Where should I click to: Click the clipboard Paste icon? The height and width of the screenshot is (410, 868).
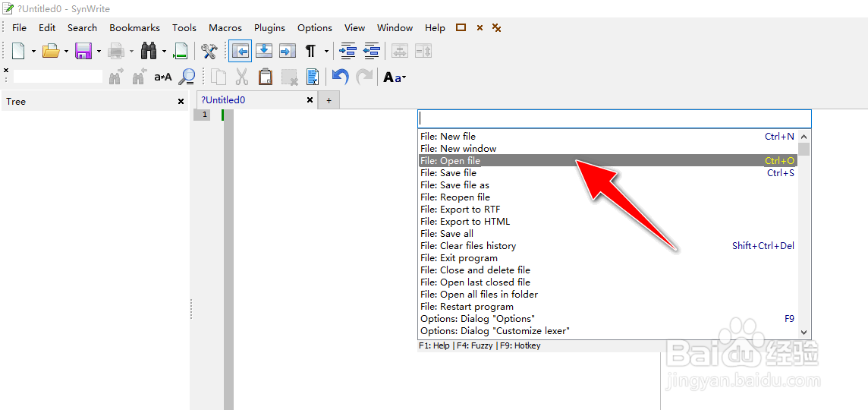[266, 77]
